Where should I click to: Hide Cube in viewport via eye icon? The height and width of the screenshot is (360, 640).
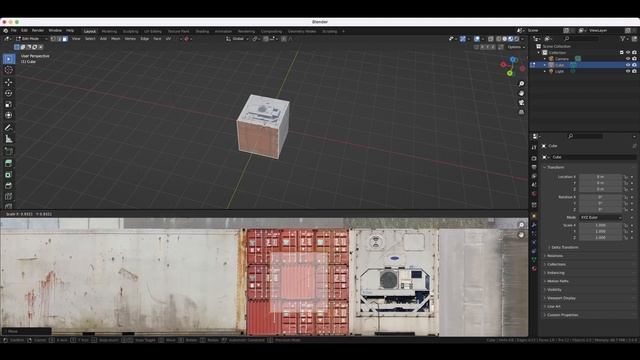point(628,65)
